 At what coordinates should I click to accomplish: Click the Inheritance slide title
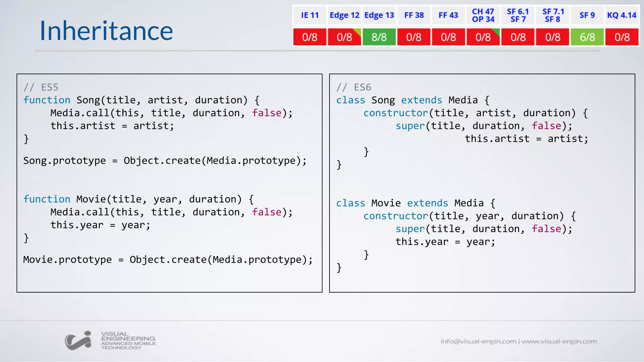(x=106, y=31)
